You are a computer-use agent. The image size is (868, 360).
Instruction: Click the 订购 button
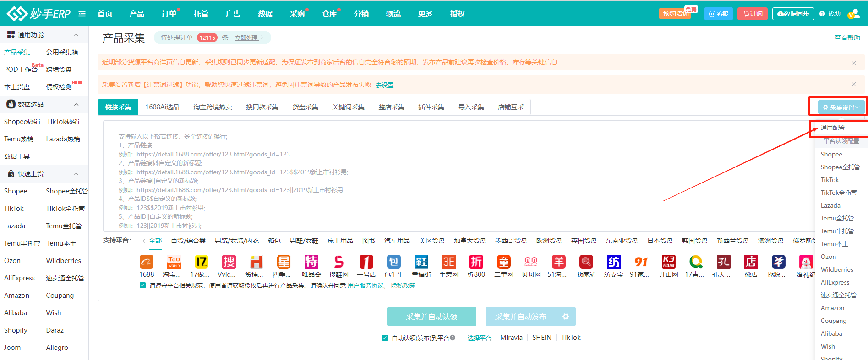[x=753, y=14]
